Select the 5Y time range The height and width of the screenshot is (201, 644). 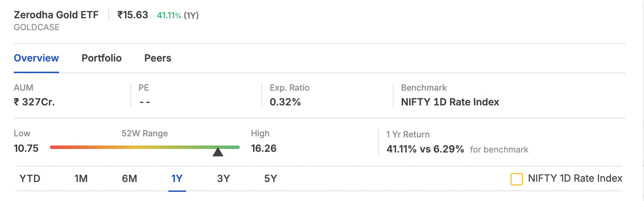tap(271, 179)
